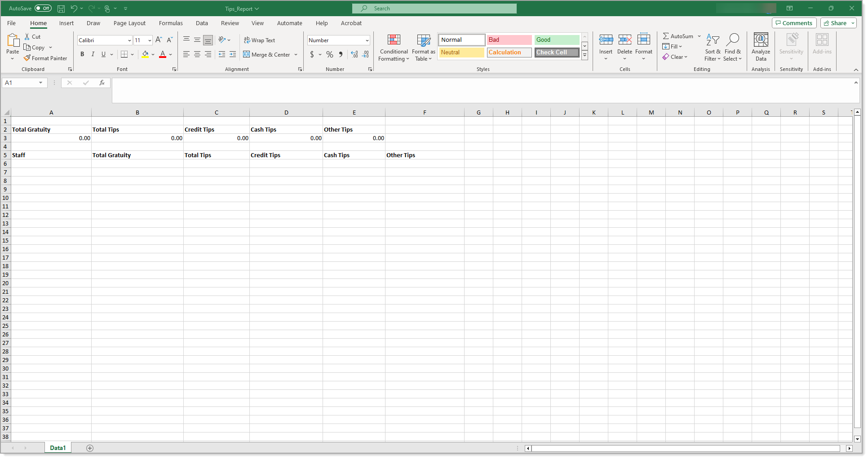This screenshot has height=459, width=868.
Task: Apply the Calculation cell style
Action: (x=509, y=53)
